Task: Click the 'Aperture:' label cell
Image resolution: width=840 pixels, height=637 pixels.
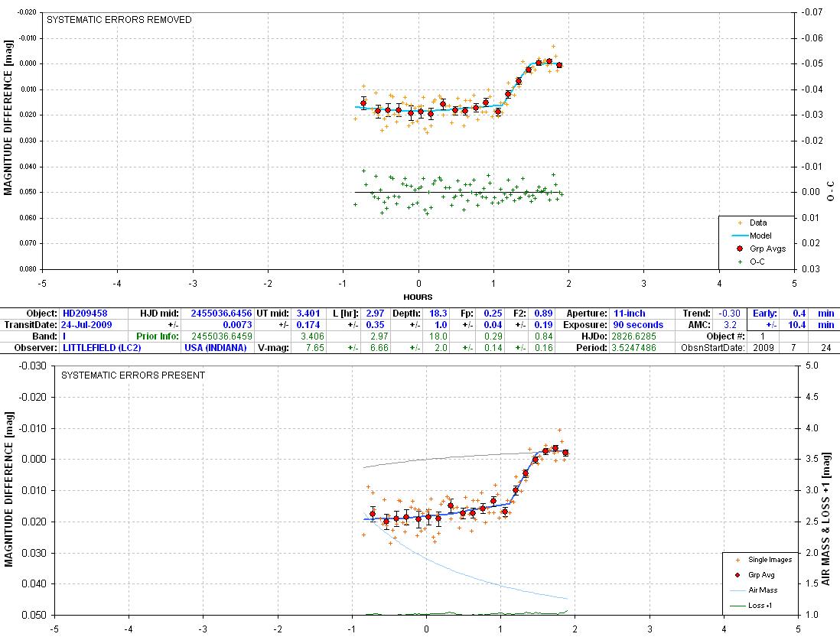Action: 587,314
